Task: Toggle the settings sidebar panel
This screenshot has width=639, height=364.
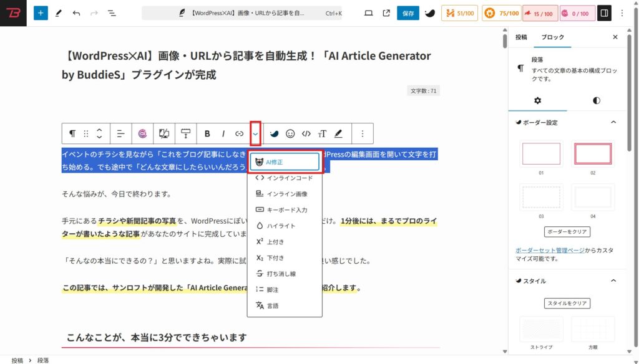Action: tap(604, 13)
